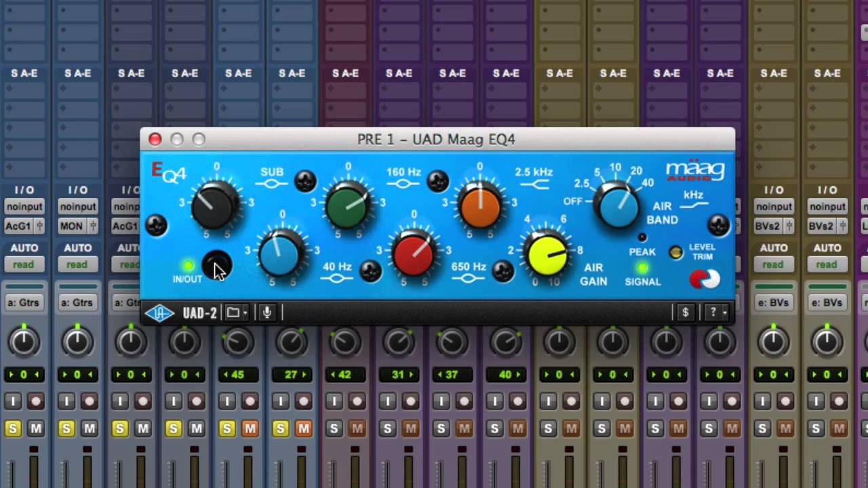The height and width of the screenshot is (488, 868).
Task: Click the PRE 1 – UAD Maag EQ4 title
Action: tap(436, 139)
